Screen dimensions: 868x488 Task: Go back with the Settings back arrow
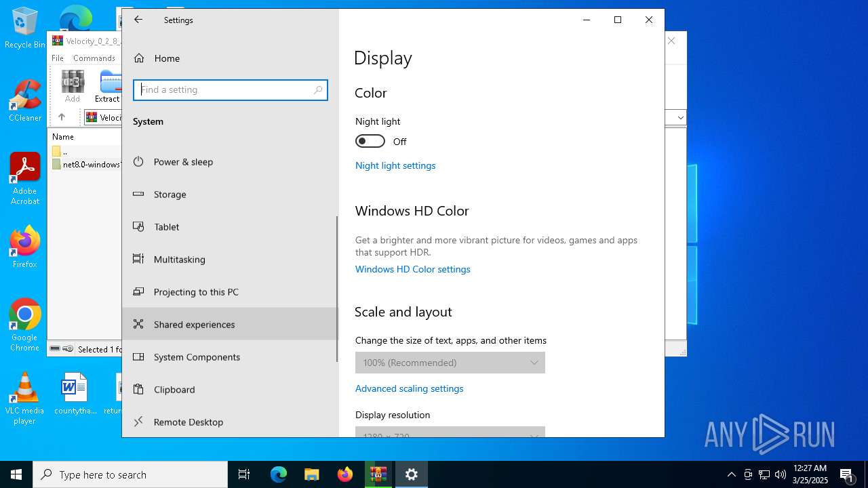pos(138,20)
